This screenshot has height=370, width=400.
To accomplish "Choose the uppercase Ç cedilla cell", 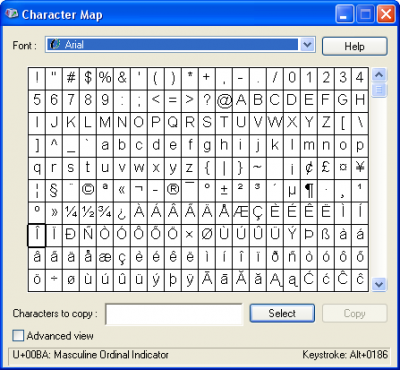I will [x=258, y=213].
